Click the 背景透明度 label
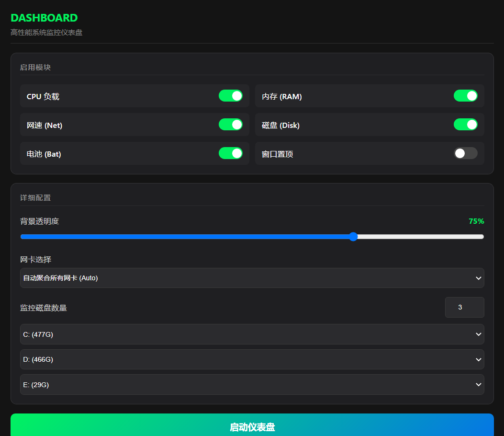The height and width of the screenshot is (436, 504). point(40,221)
